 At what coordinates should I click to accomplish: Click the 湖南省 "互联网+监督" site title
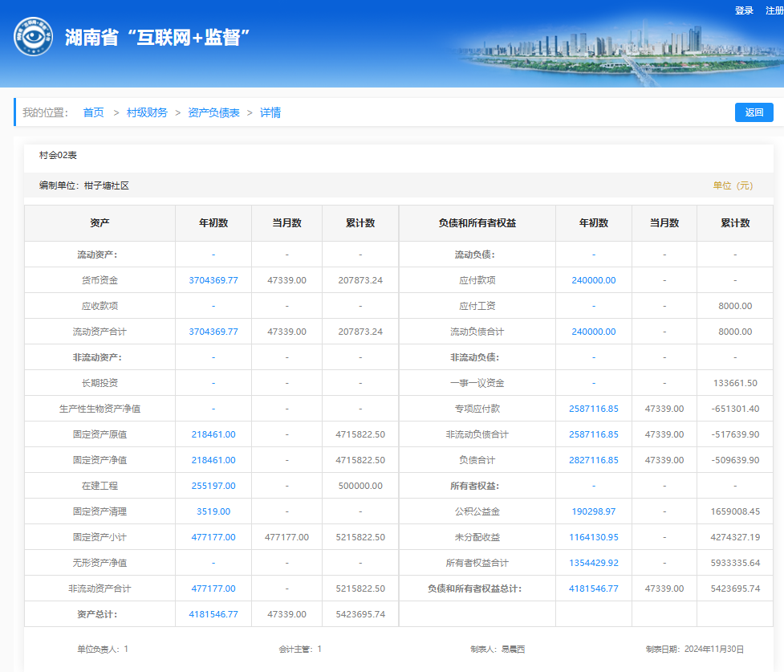pyautogui.click(x=157, y=37)
